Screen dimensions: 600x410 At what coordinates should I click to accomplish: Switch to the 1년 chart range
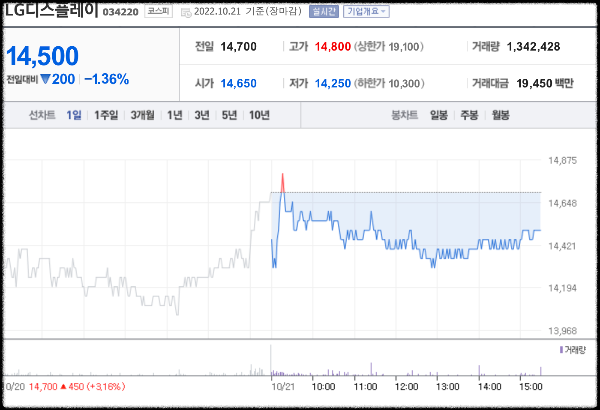pos(174,115)
